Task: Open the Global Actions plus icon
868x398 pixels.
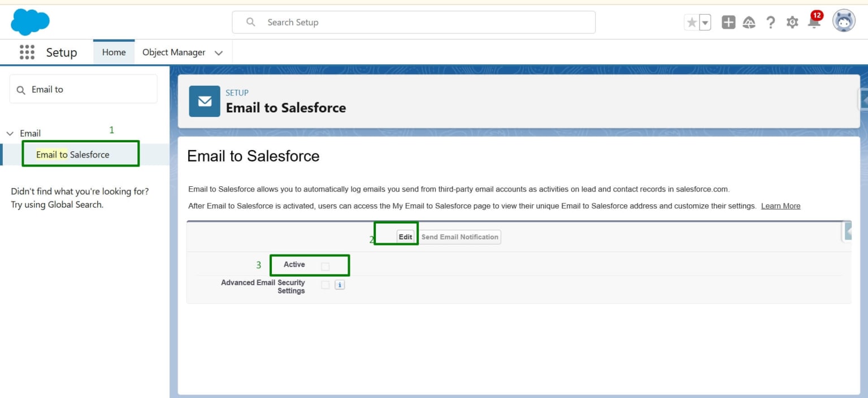Action: (728, 23)
